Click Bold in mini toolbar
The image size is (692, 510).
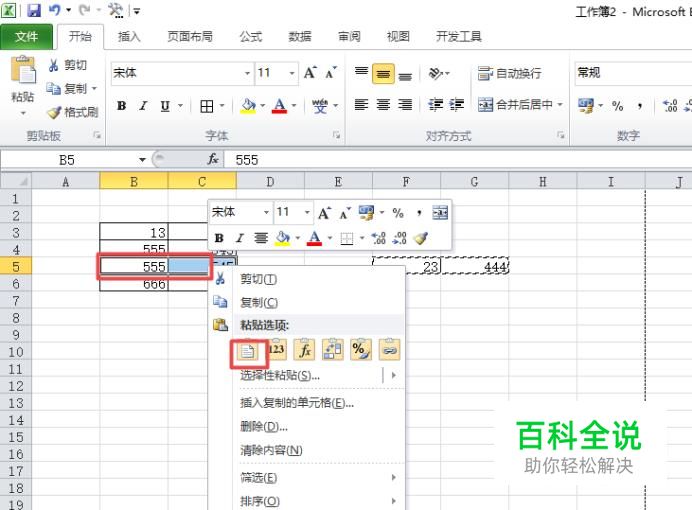(x=219, y=239)
